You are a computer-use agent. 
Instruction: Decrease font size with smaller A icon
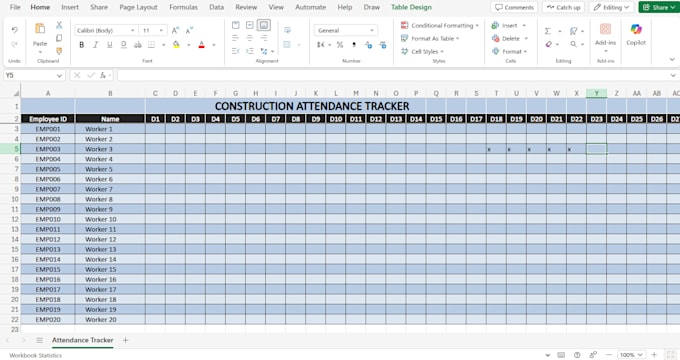(x=189, y=30)
